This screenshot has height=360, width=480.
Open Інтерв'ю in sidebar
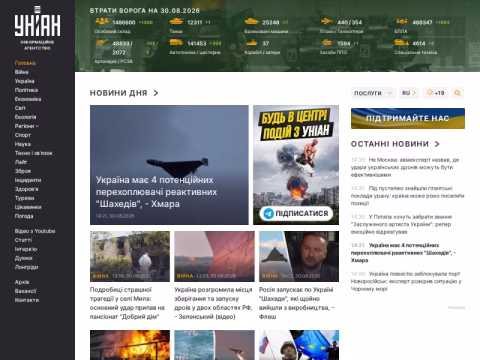(x=26, y=249)
